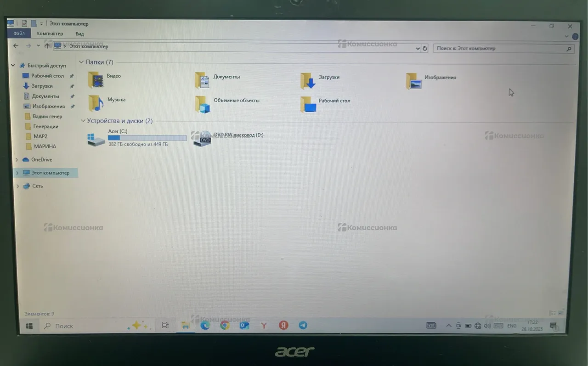588x366 pixels.
Task: Open the Музыка folder
Action: tap(96, 103)
